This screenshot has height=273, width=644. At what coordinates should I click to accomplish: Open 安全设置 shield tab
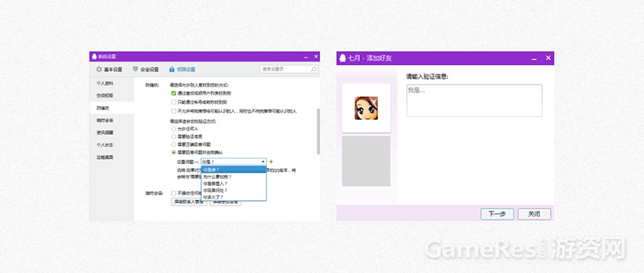coord(146,69)
